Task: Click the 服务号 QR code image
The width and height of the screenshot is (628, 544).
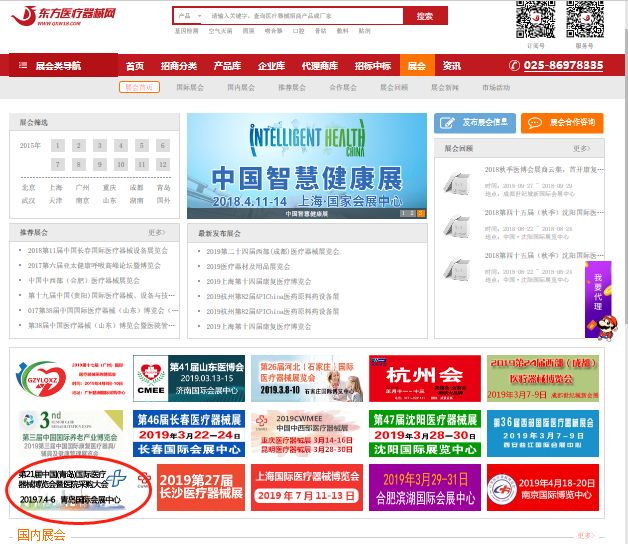Action: pos(584,19)
